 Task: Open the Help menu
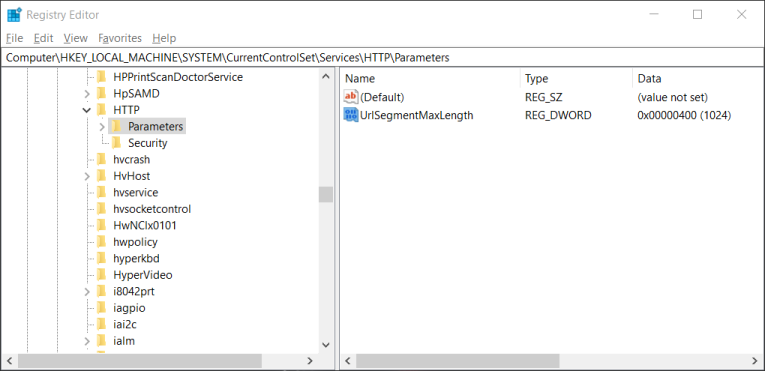pyautogui.click(x=164, y=38)
